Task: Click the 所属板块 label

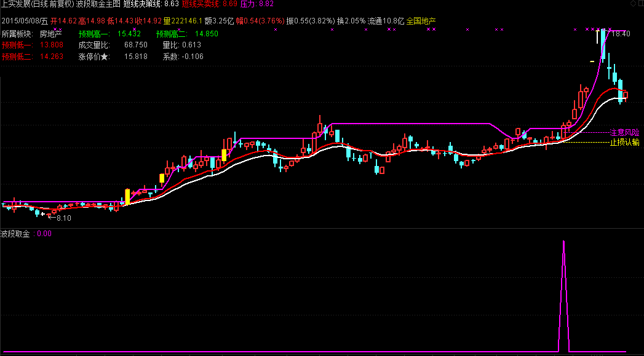Action: click(17, 34)
